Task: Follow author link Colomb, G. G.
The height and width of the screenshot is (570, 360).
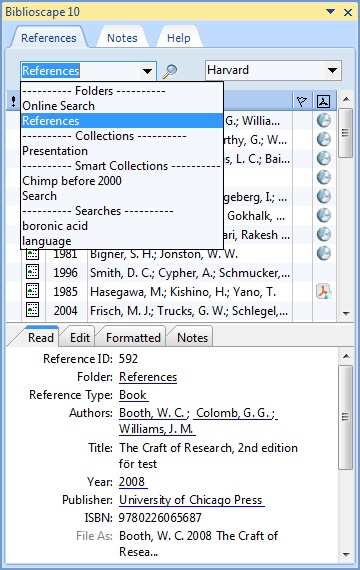Action: [x=235, y=413]
